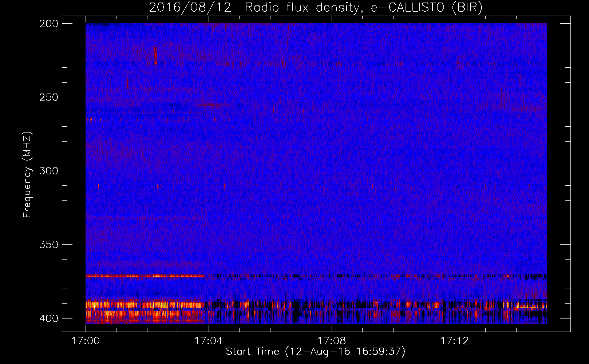Screen dimensions: 589x364
Task: Click the 300 frequency tick label
Action: coord(49,171)
